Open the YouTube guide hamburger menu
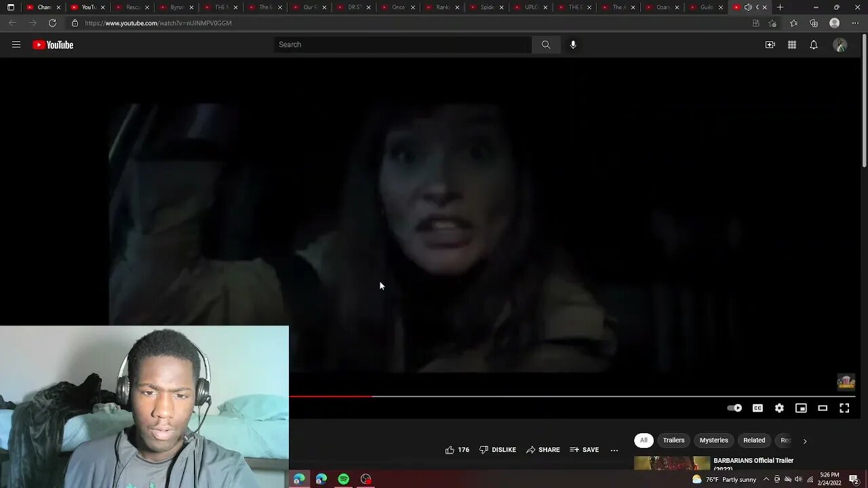The width and height of the screenshot is (868, 488). coord(16,45)
